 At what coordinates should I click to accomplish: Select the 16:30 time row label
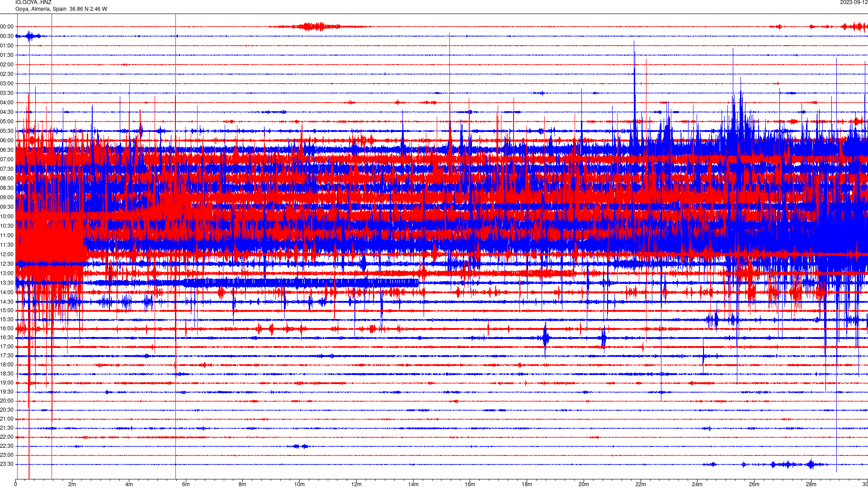pos(7,338)
